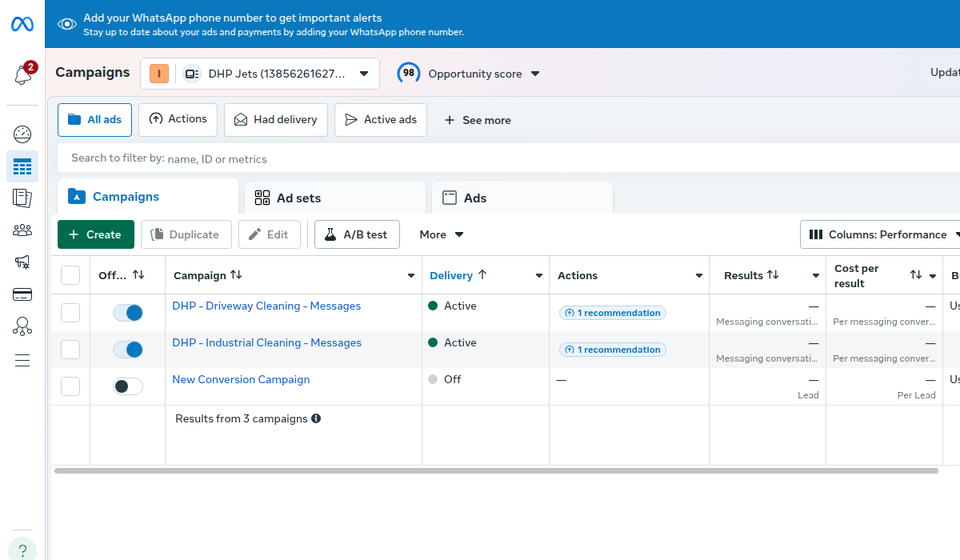Click the search filter input field

(x=480, y=158)
